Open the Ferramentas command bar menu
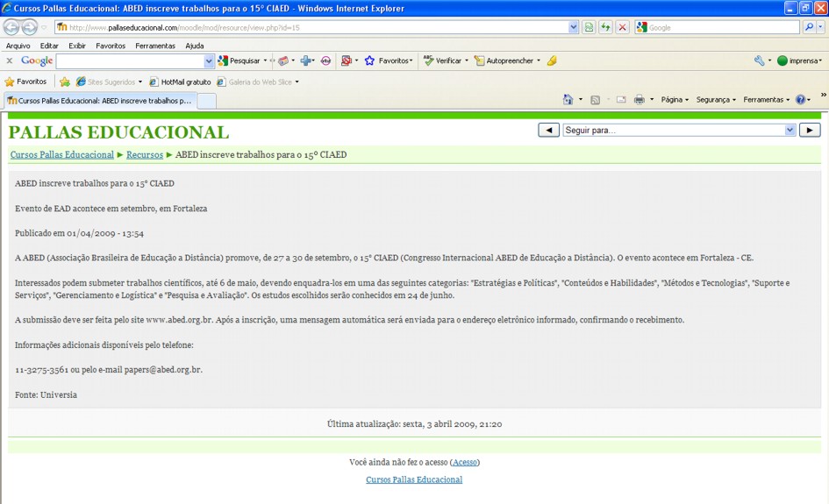This screenshot has width=829, height=504. point(766,99)
